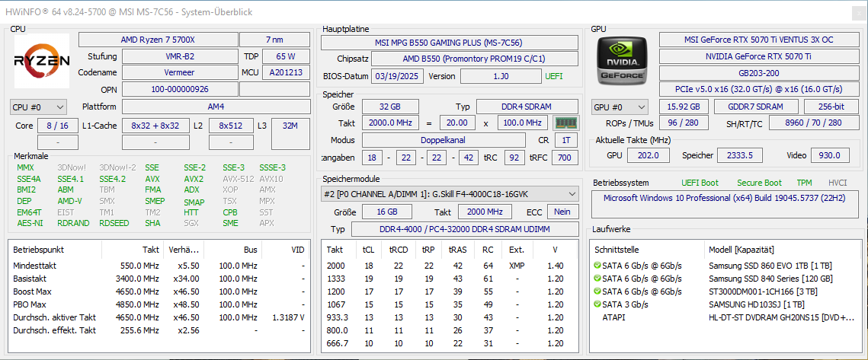Click the Schnittstelle column header
The image size is (868, 360).
coord(649,250)
